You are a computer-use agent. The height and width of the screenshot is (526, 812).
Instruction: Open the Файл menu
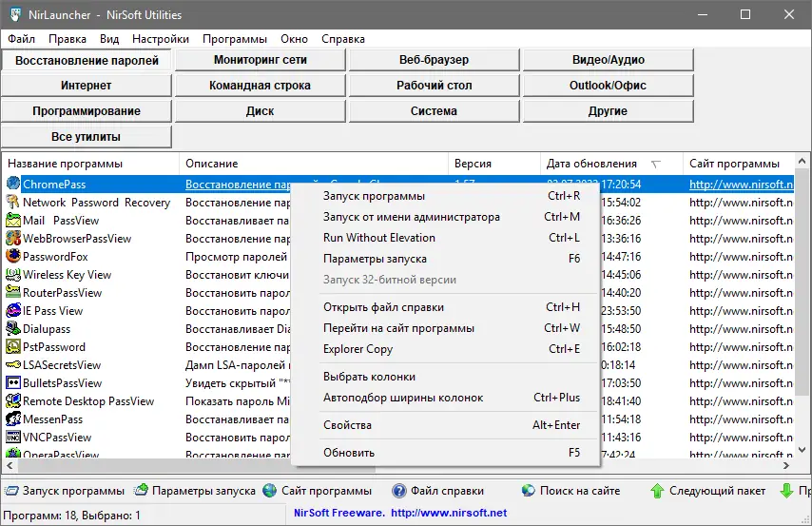pos(21,39)
